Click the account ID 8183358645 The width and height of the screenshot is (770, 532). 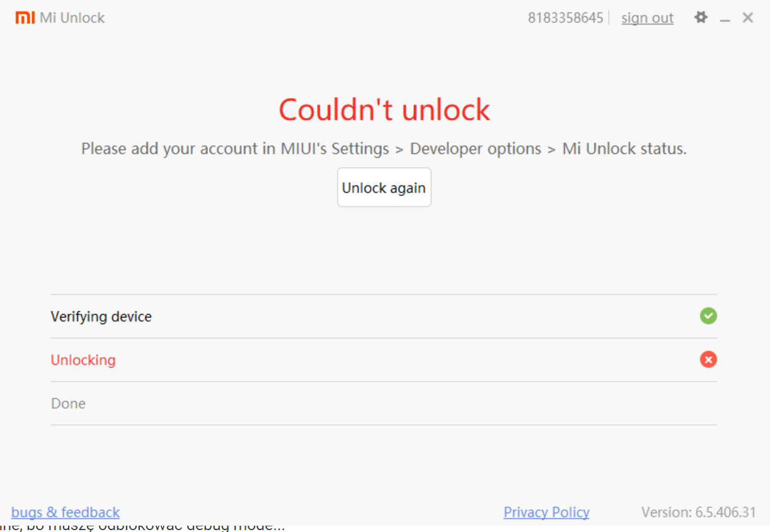coord(565,18)
